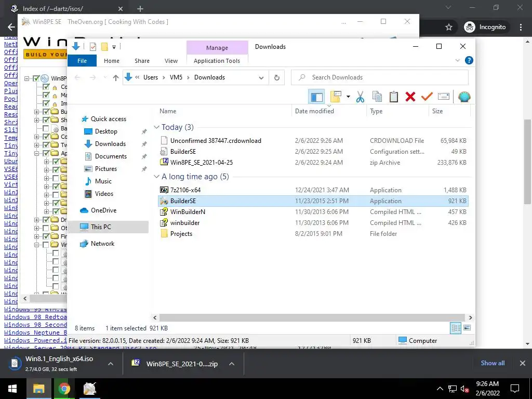Open options arrow for Win8PE_SE zip download
Viewport: 532px width, 399px height.
click(232, 364)
